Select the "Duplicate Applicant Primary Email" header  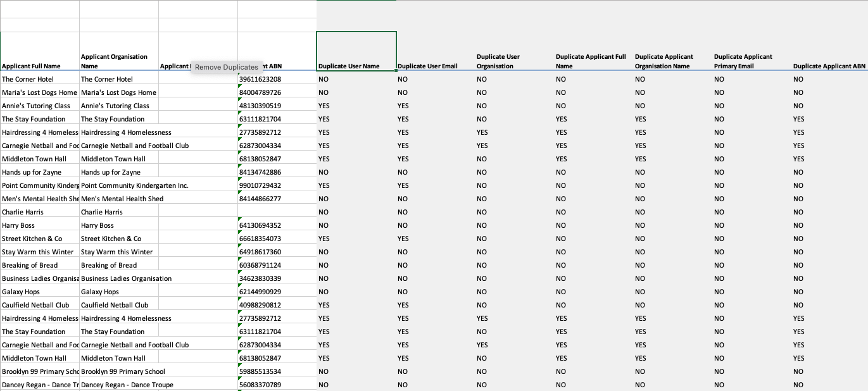click(752, 61)
